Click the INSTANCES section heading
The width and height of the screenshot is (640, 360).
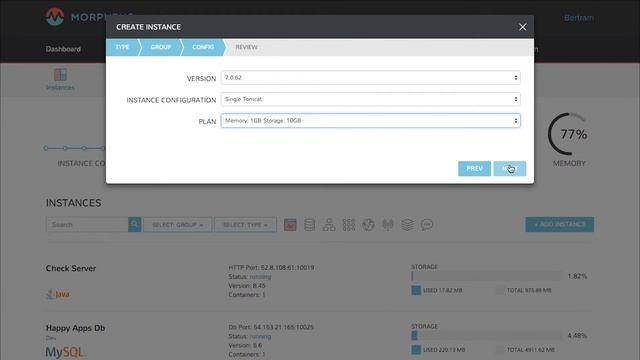click(x=73, y=203)
